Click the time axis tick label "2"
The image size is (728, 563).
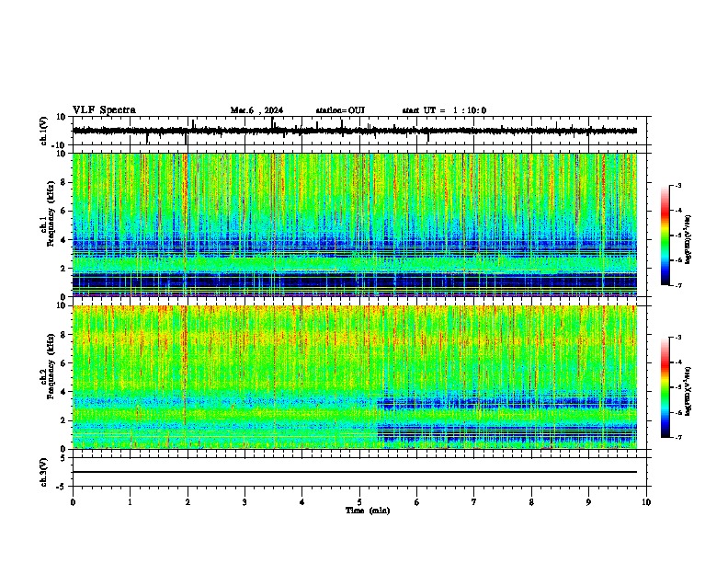pos(188,502)
